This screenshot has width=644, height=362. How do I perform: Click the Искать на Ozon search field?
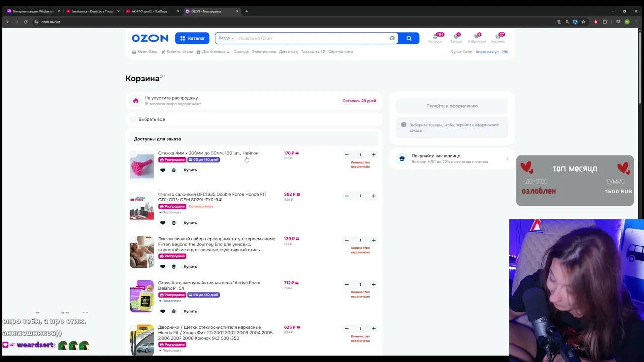(x=312, y=38)
